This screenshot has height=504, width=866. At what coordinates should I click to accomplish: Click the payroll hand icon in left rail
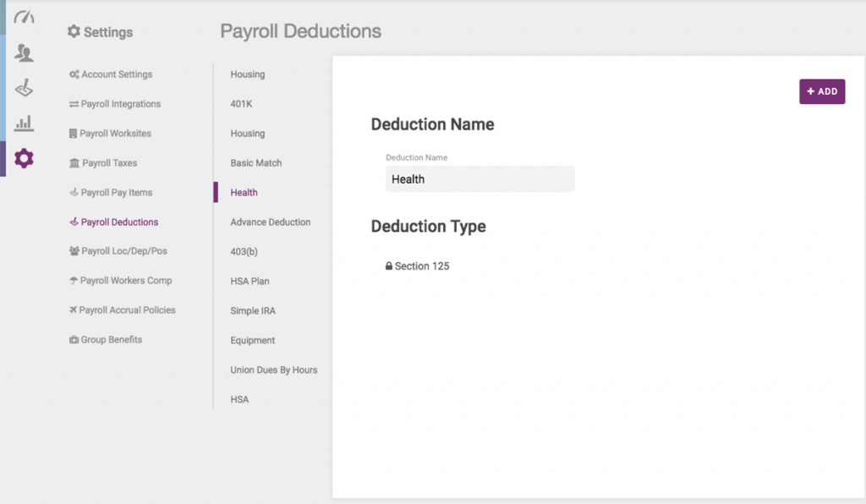[x=24, y=88]
